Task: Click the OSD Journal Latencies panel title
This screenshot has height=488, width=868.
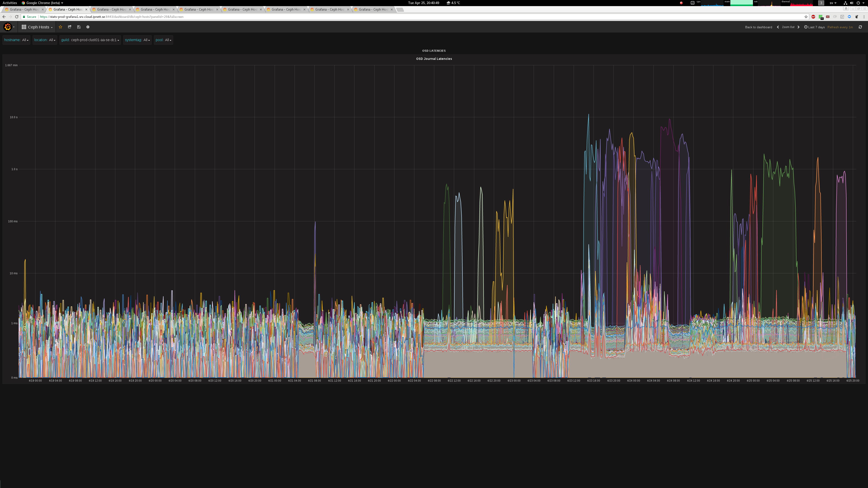Action: [x=434, y=59]
